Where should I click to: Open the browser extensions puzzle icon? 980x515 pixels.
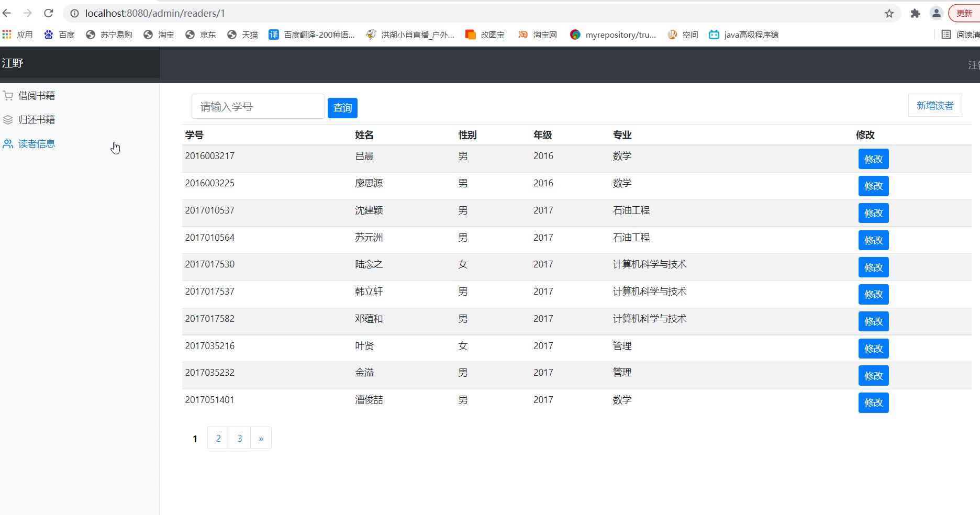tap(915, 14)
